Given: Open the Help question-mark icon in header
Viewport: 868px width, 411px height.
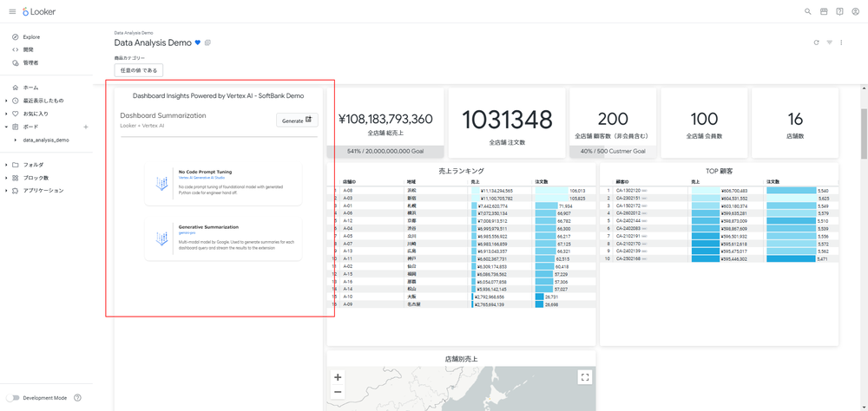Looking at the screenshot, I should pos(839,11).
